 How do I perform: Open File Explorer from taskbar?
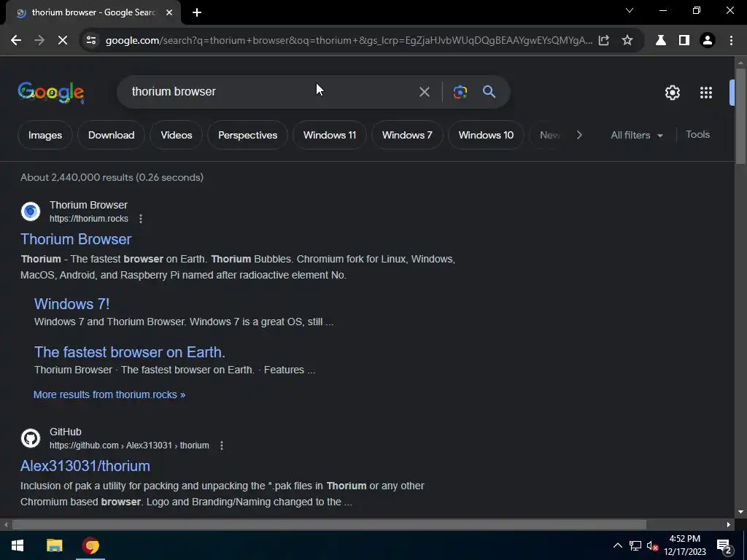pyautogui.click(x=54, y=545)
